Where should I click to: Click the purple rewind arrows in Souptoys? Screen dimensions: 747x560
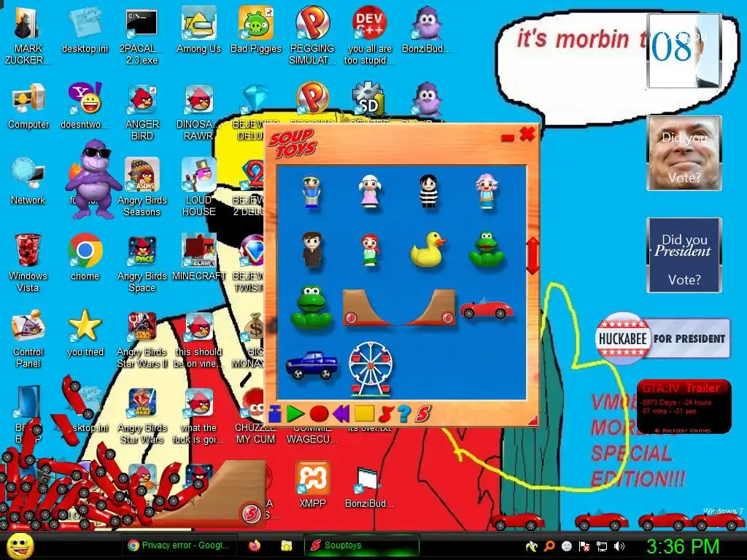coord(341,414)
